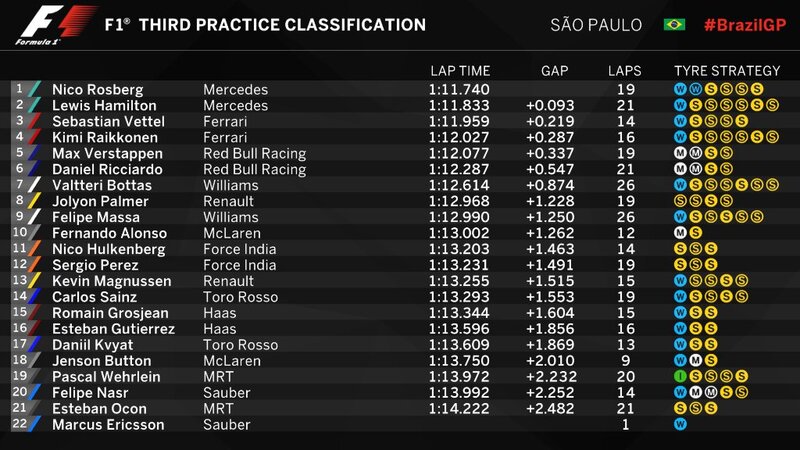Click the Brazil flag icon
Viewport: 800px width, 450px height.
tap(674, 24)
